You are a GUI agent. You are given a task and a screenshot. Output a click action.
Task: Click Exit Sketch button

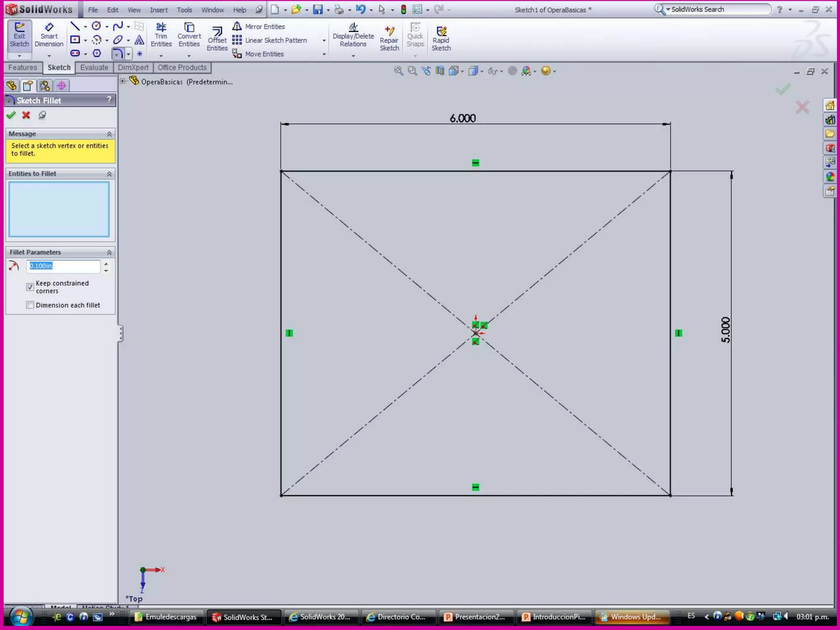(19, 35)
